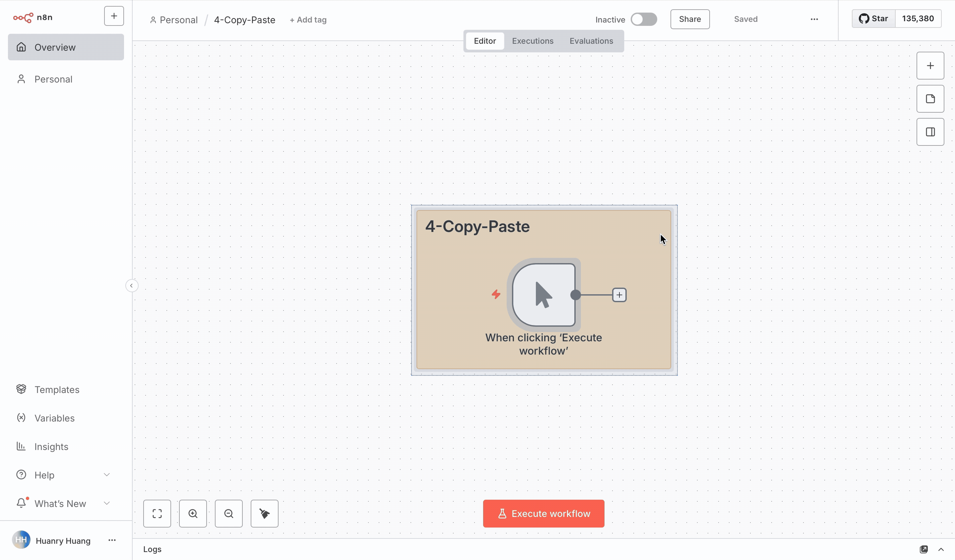Screen dimensions: 955x560
Task: Click Personal in the breadcrumb
Action: point(178,20)
